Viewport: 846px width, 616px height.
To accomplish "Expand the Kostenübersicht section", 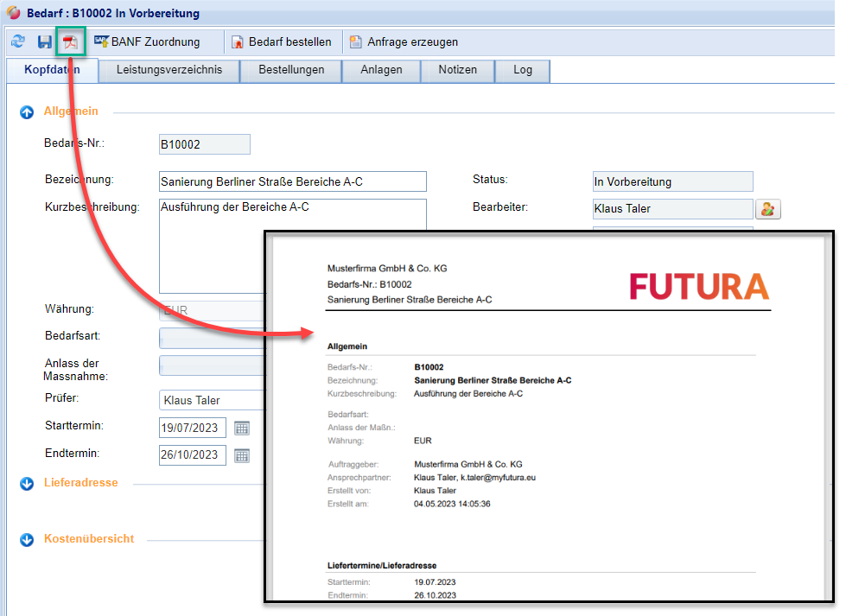I will (27, 539).
